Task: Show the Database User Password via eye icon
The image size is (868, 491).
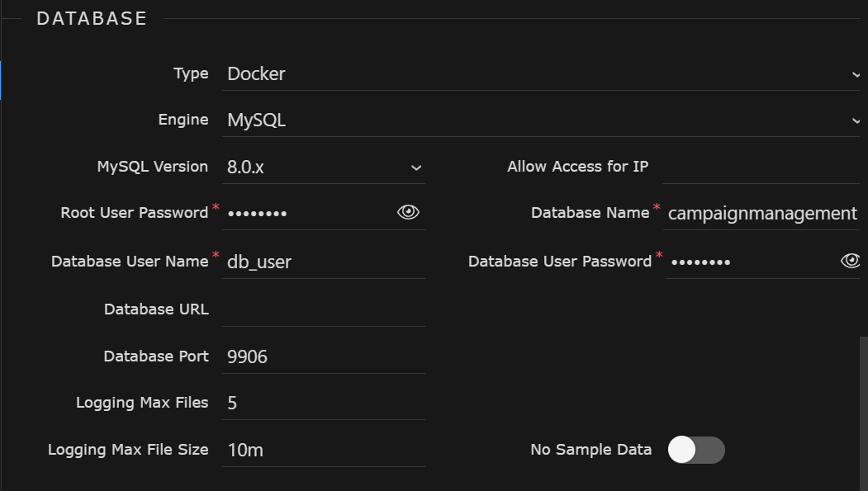Action: (x=851, y=261)
